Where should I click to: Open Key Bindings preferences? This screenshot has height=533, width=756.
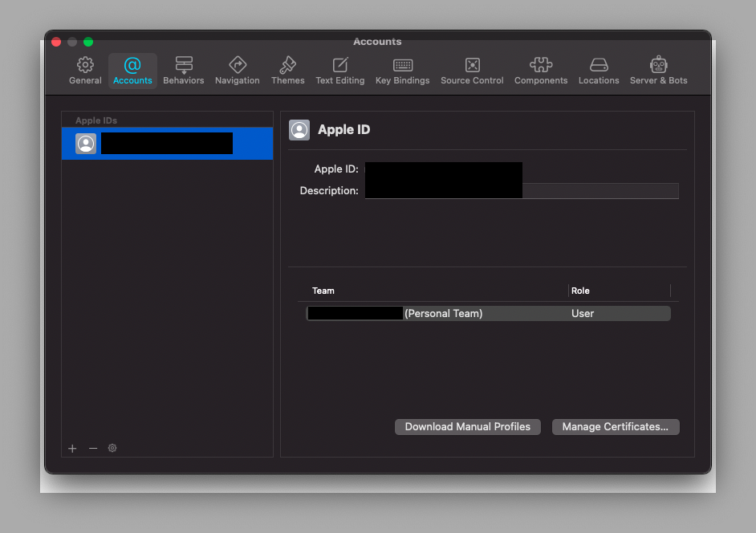click(x=402, y=71)
